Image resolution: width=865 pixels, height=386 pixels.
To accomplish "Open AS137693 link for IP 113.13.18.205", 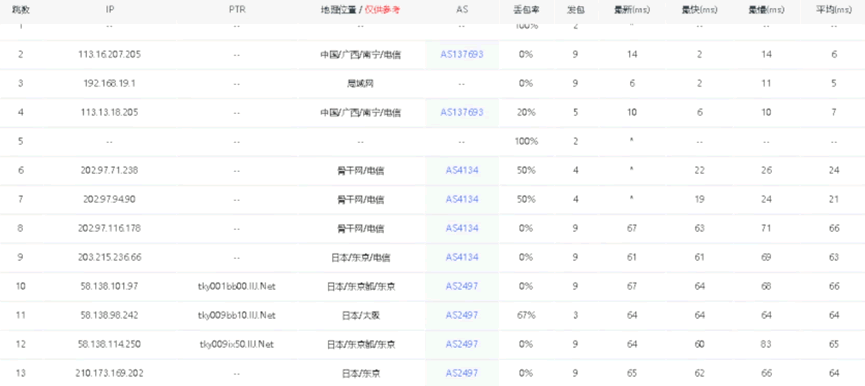I will coord(462,112).
